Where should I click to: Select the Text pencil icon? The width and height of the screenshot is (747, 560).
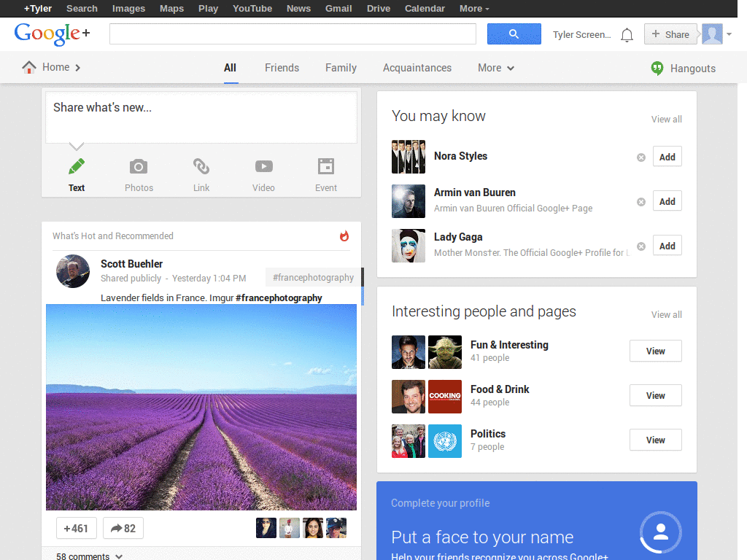(x=76, y=167)
